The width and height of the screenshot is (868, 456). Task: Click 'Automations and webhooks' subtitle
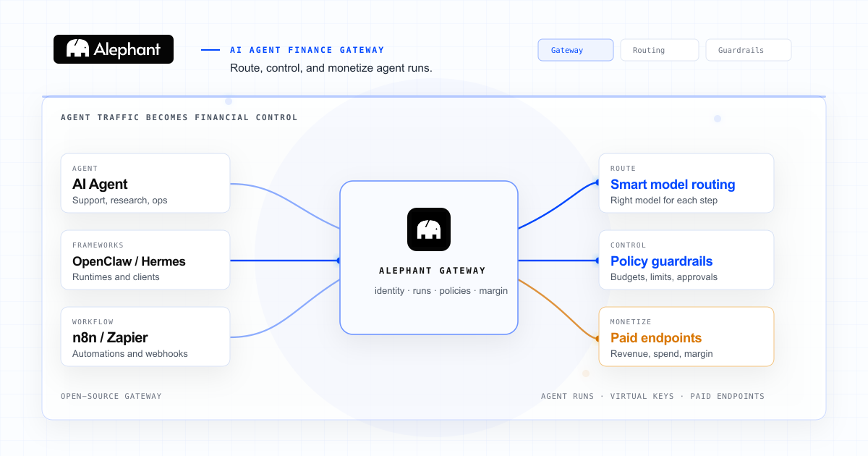tap(130, 354)
